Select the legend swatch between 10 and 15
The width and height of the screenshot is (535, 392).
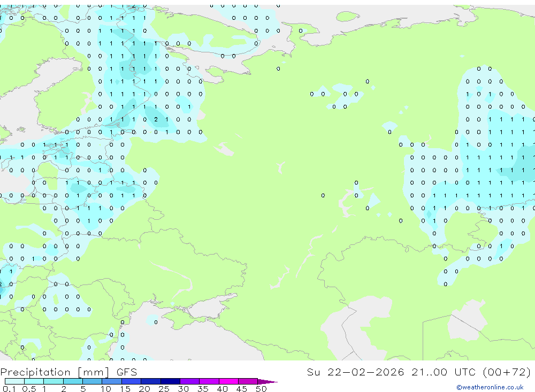112,381
